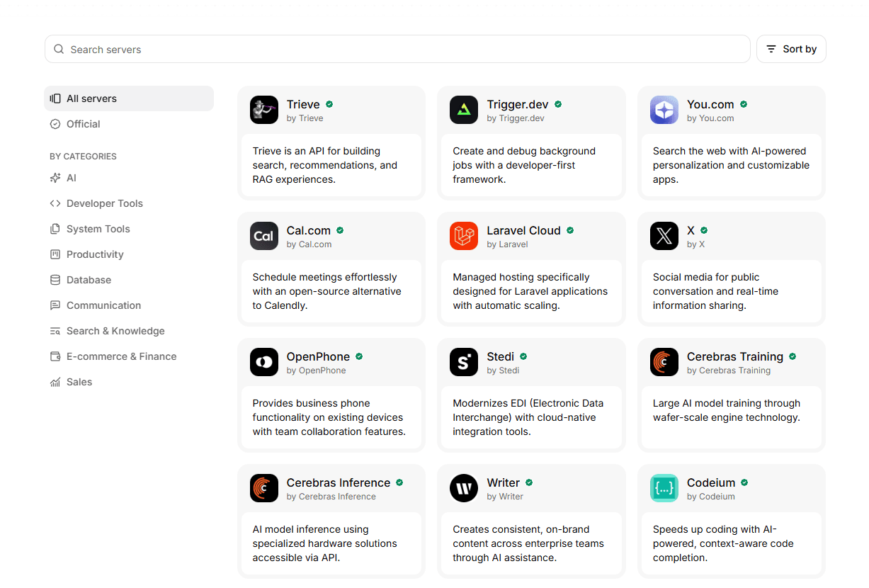
Task: Show the Database category servers
Action: [89, 280]
